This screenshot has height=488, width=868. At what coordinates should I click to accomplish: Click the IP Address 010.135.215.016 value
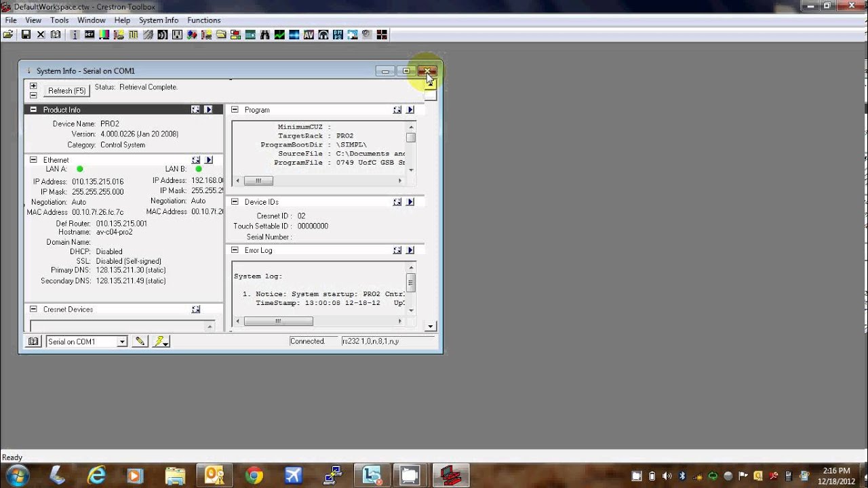pos(98,182)
